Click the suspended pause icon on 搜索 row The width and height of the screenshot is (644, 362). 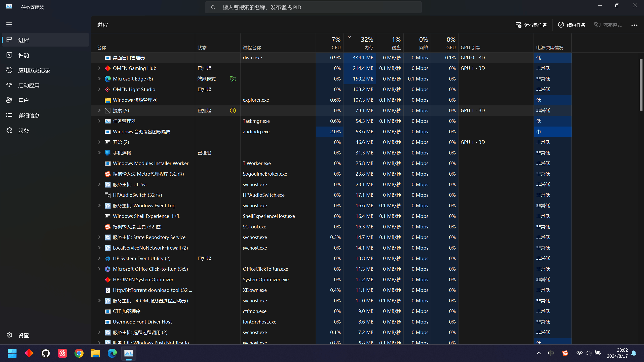click(x=233, y=110)
